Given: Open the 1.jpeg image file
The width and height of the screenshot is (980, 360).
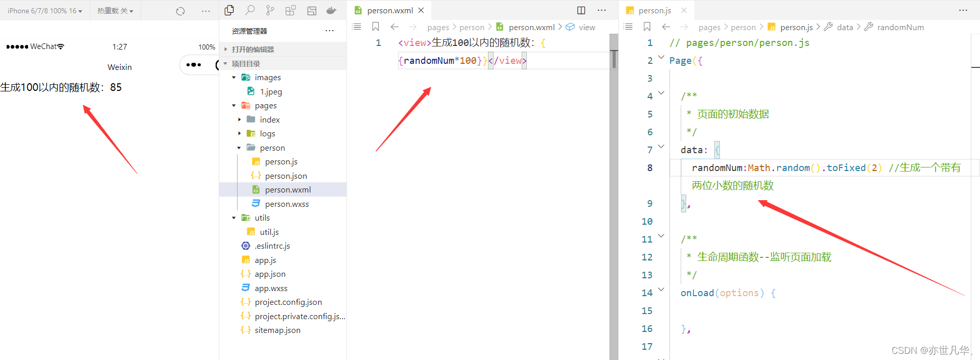Looking at the screenshot, I should 283,92.
